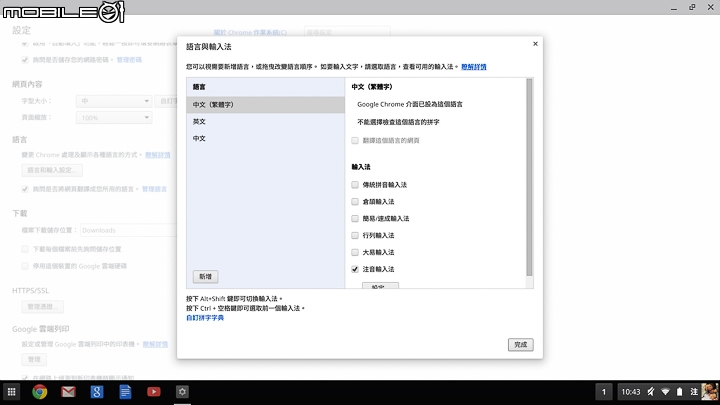Click 管理密碼 link in background settings
The width and height of the screenshot is (720, 405).
click(x=129, y=60)
